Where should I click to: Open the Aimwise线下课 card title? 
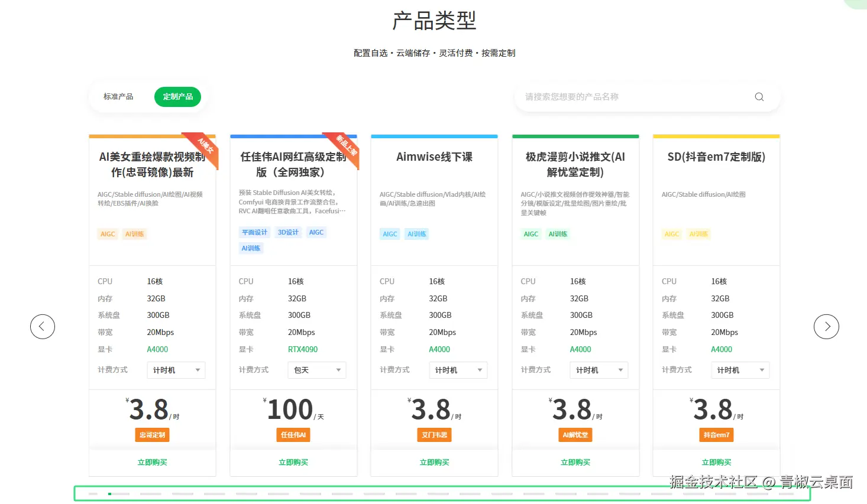[435, 157]
